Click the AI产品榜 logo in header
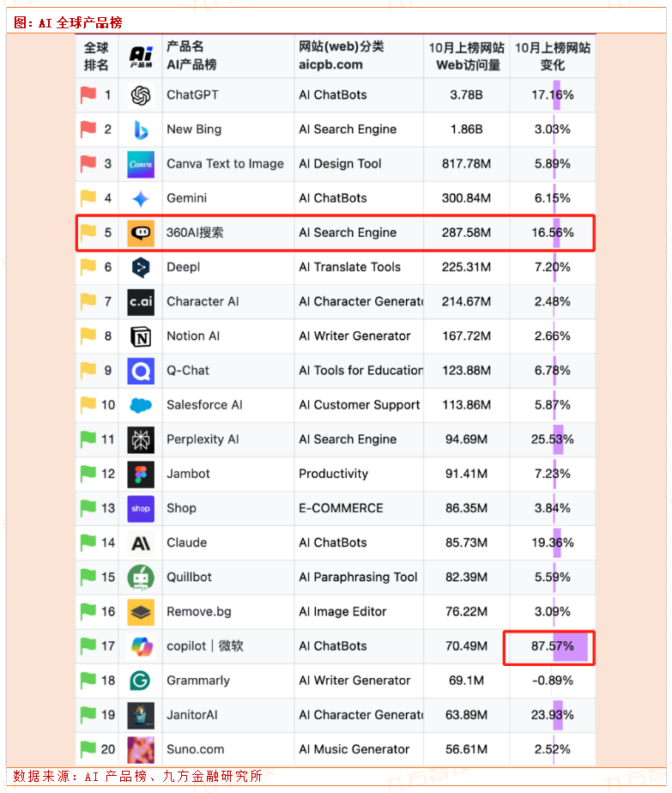672x793 pixels. coord(141,56)
